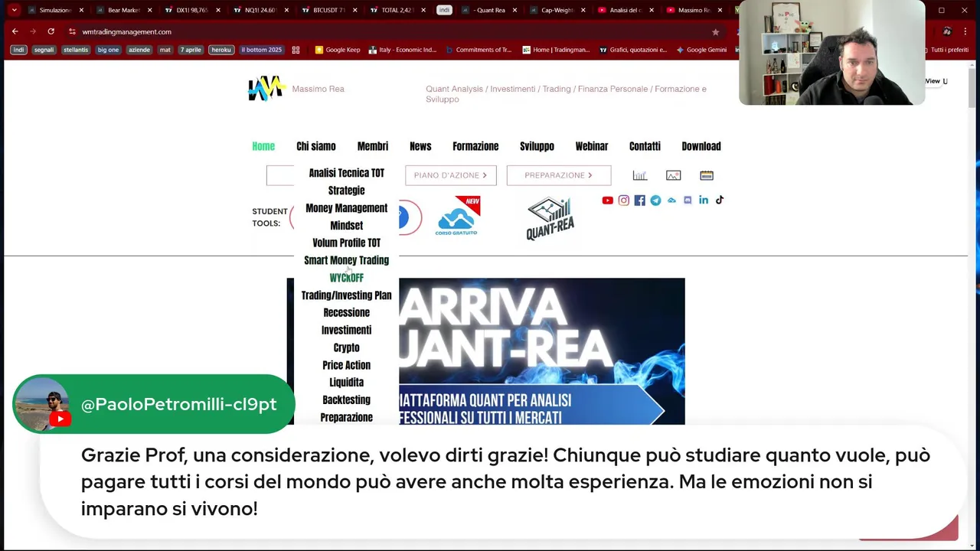Screen dimensions: 980x551
Task: Click the browser forward arrow
Action: coord(33,31)
